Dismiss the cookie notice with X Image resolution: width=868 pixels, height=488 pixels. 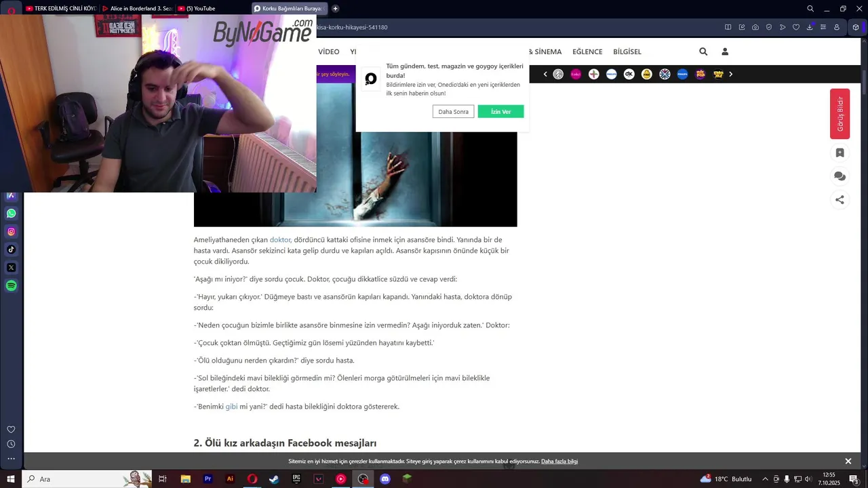point(848,462)
